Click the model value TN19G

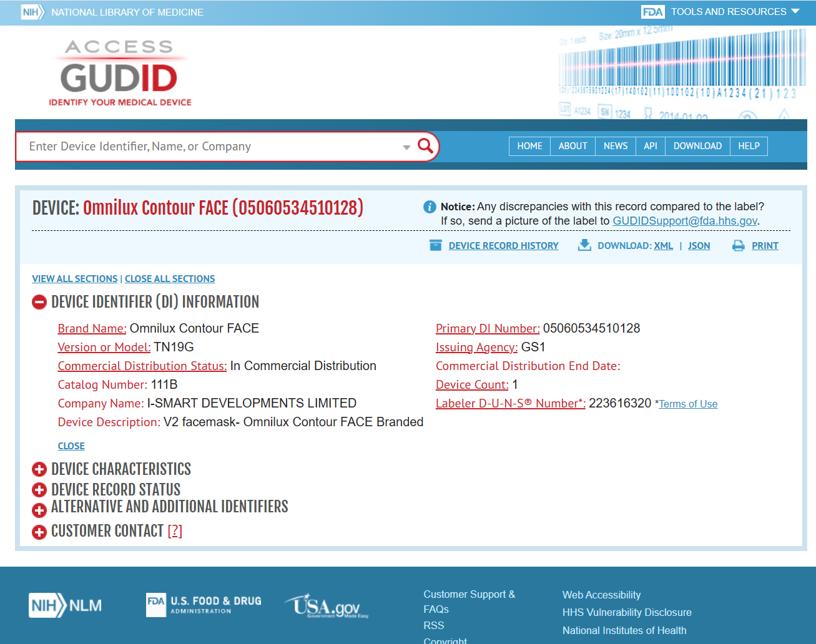coord(174,348)
